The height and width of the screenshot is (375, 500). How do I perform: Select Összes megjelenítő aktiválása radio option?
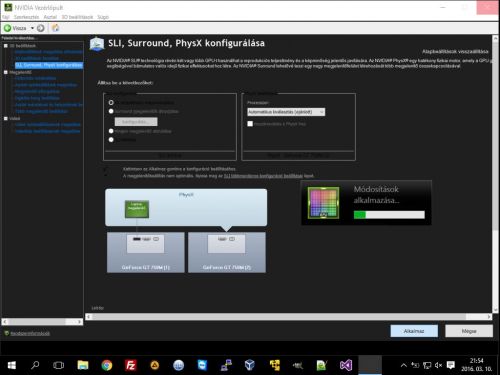[111, 131]
